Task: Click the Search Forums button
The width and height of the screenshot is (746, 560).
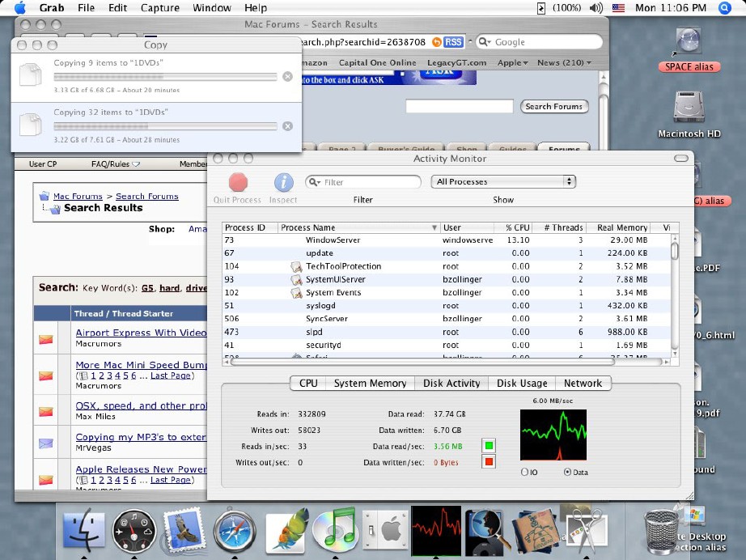Action: click(x=554, y=107)
